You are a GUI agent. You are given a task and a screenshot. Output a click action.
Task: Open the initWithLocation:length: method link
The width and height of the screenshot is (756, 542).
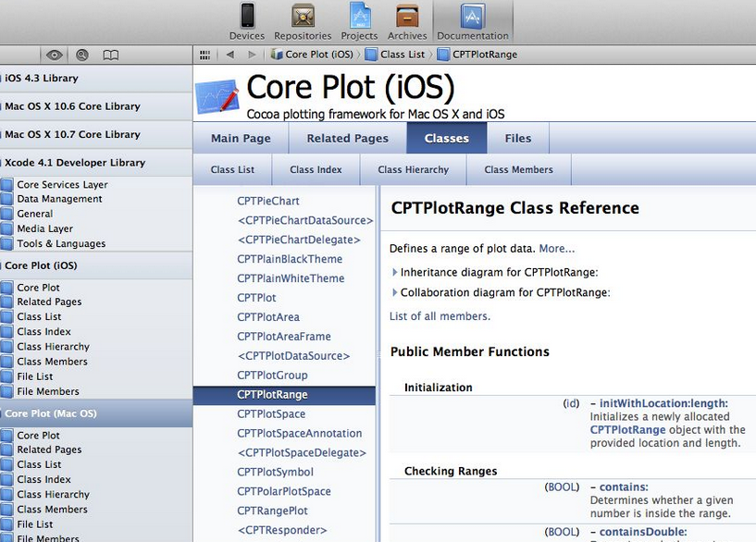point(663,403)
